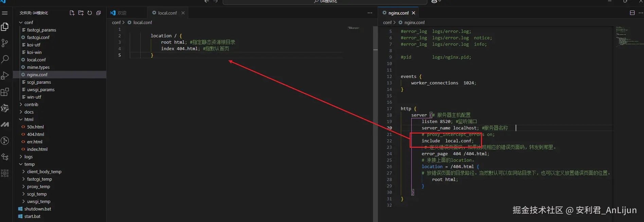This screenshot has width=644, height=222.
Task: Open koi-win in the file tree
Action: (34, 52)
